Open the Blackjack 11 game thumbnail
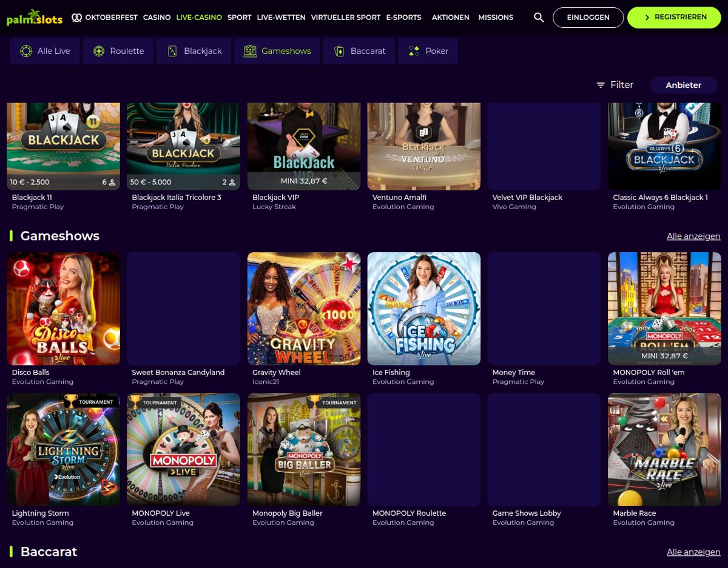 click(x=63, y=146)
